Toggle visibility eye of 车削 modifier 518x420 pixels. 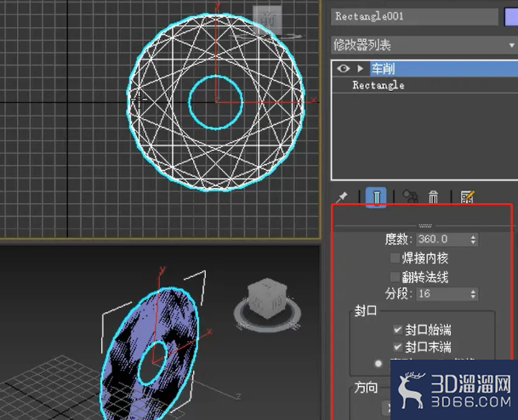[x=344, y=68]
